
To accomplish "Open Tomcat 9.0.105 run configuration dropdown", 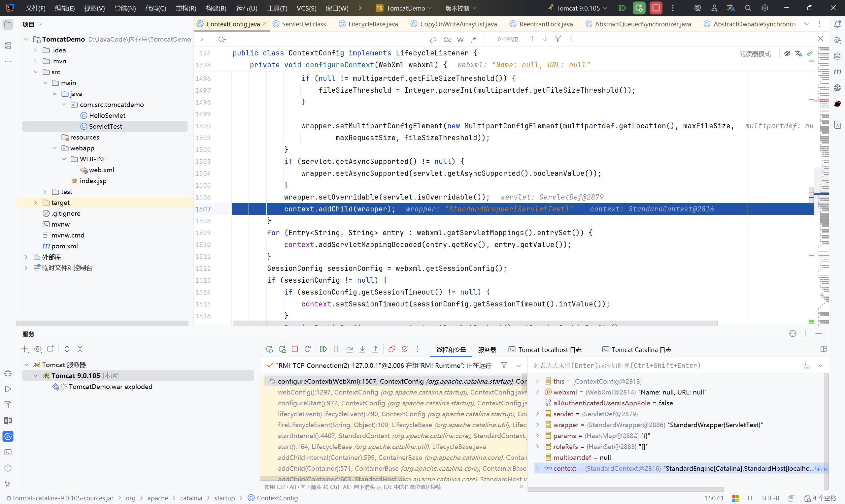I will 582,8.
